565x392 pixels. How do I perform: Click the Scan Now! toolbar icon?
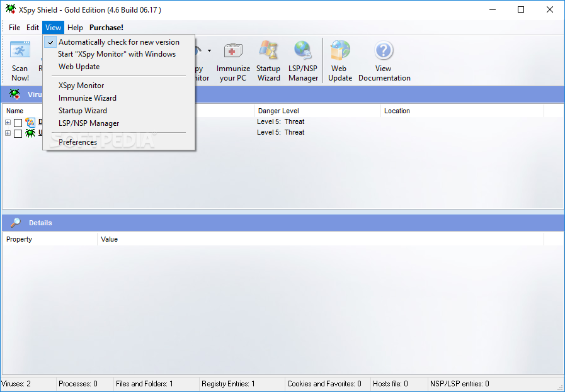pyautogui.click(x=20, y=49)
